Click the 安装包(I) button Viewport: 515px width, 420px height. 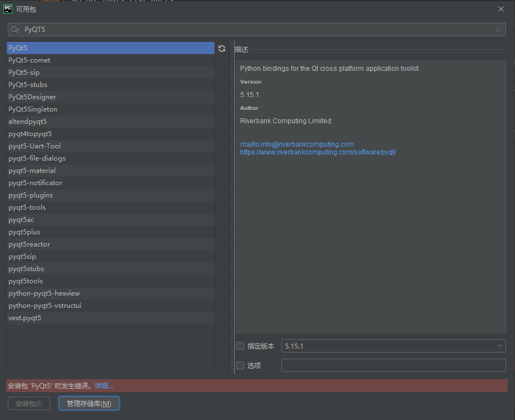coord(28,403)
